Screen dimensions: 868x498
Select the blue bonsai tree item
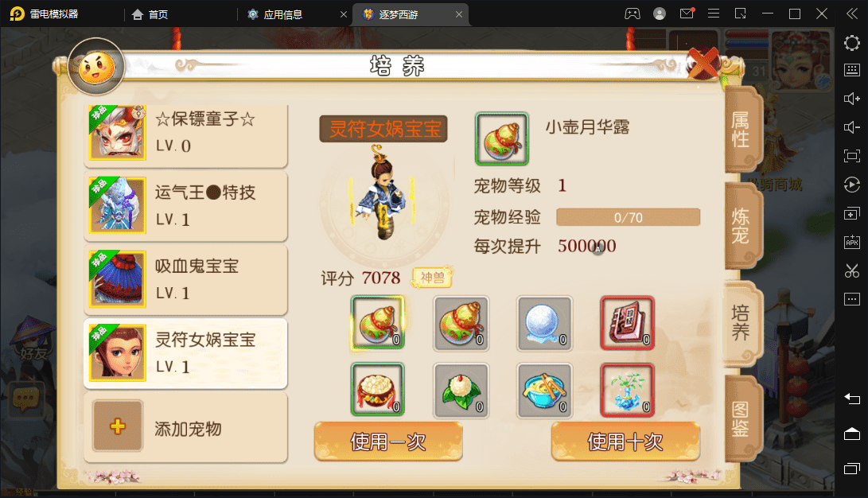[x=628, y=391]
